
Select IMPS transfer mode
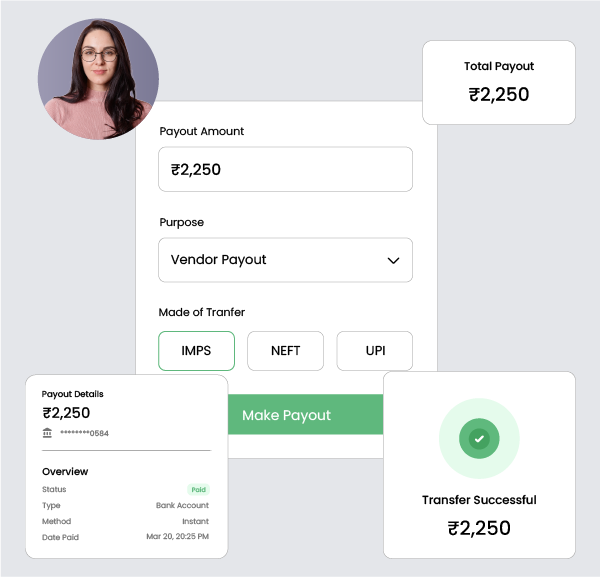coord(196,351)
